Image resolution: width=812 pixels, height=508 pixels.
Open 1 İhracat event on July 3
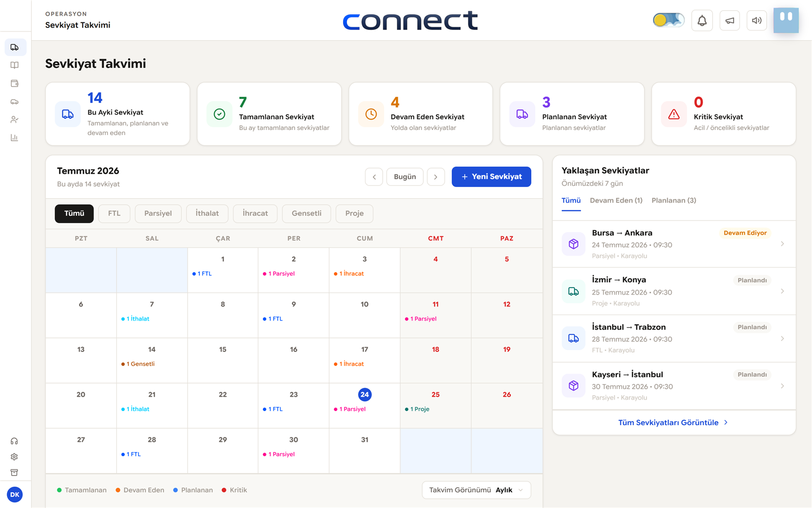click(x=349, y=274)
